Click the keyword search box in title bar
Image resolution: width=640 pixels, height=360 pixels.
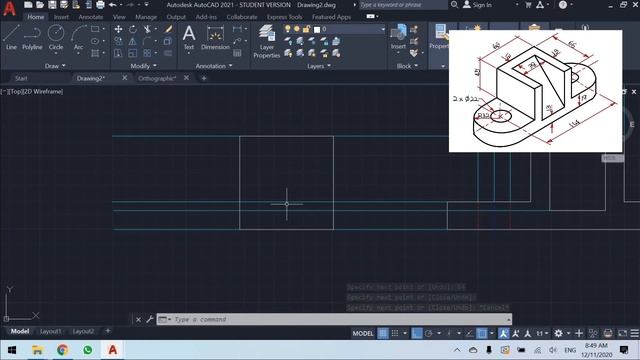(403, 5)
